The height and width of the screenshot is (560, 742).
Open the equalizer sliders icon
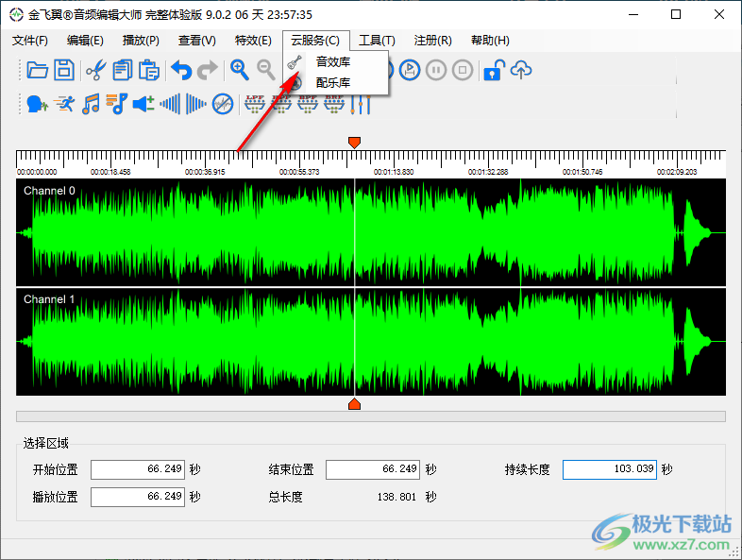pos(361,104)
